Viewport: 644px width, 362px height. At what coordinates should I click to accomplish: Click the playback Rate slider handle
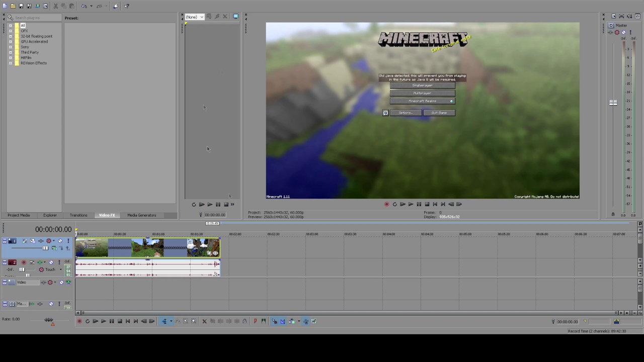point(49,320)
